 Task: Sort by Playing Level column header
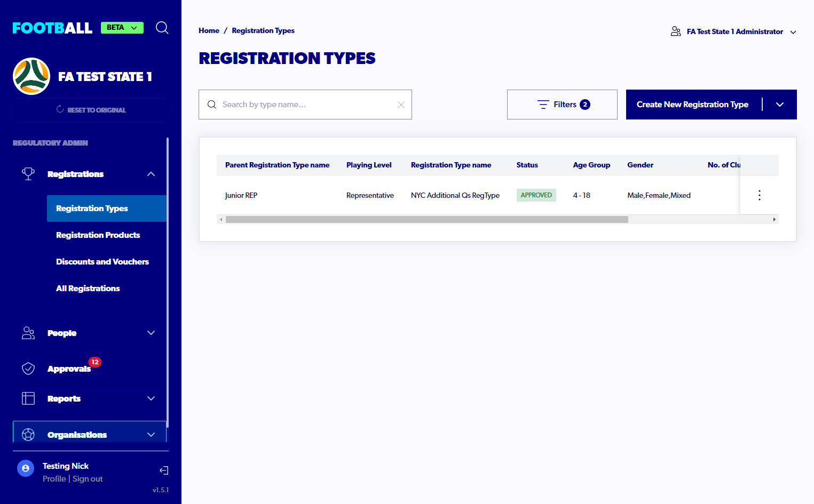(369, 165)
